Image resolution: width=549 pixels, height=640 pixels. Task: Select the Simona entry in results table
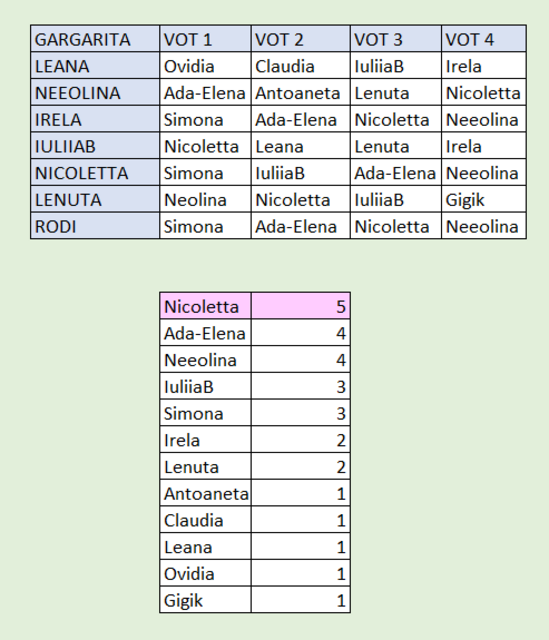(205, 413)
